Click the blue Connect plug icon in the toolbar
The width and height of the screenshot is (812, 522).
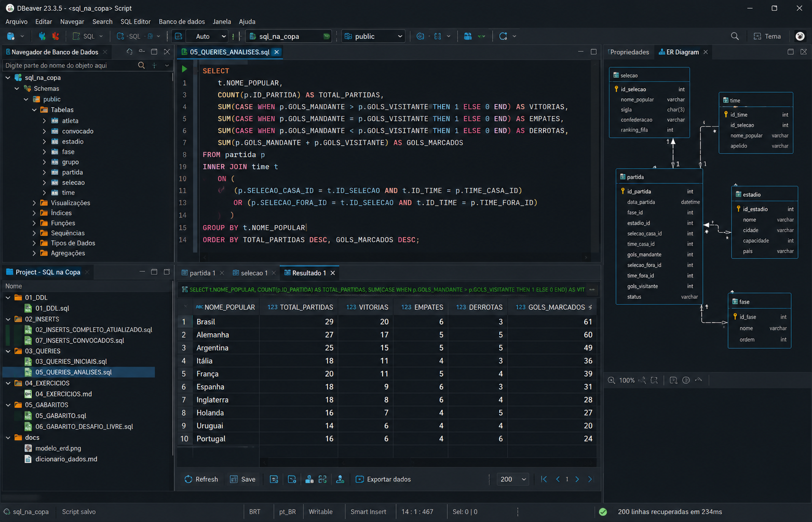click(x=43, y=36)
